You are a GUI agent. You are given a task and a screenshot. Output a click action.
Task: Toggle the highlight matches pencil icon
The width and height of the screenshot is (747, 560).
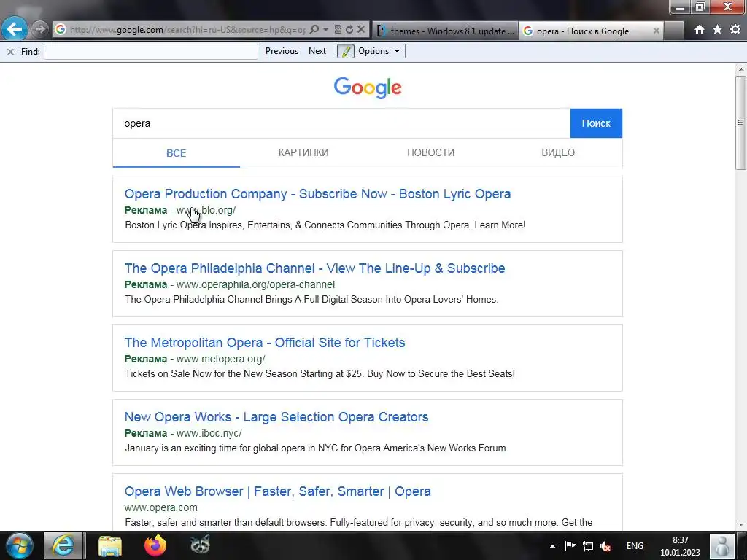click(345, 51)
